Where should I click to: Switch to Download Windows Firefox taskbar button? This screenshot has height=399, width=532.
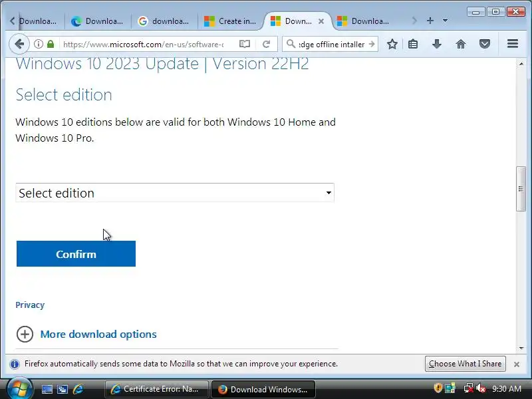(x=263, y=389)
